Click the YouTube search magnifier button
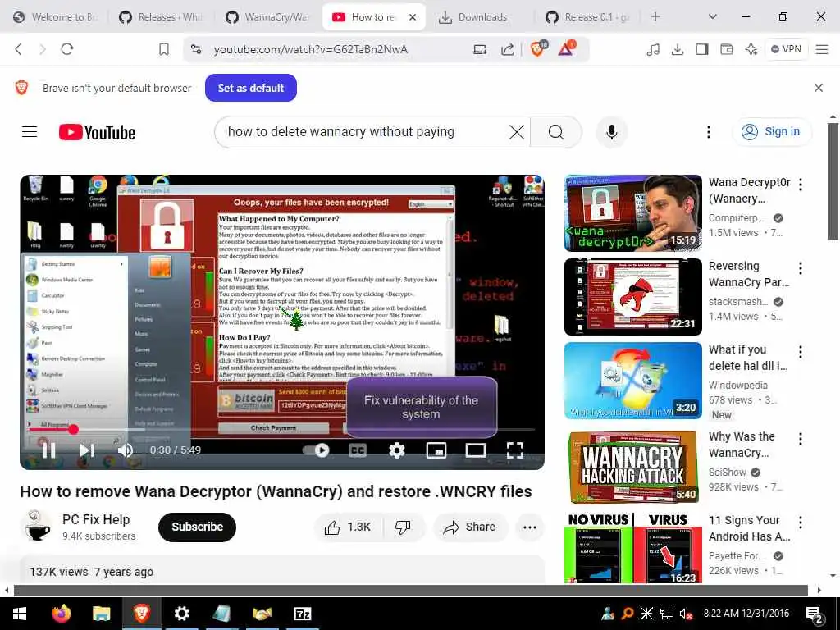The width and height of the screenshot is (840, 630). pos(556,132)
